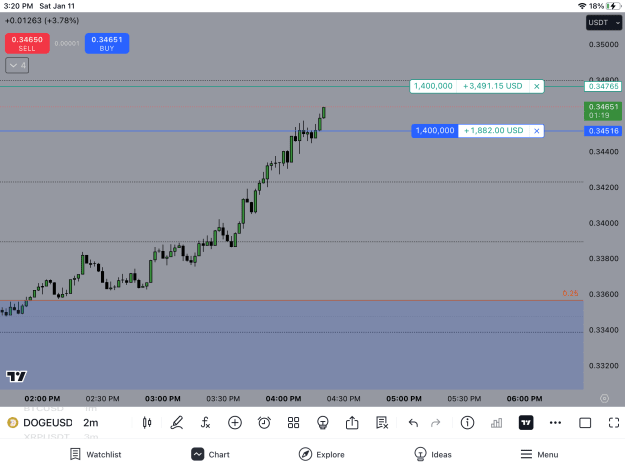The width and height of the screenshot is (625, 469).
Task: Buy at 0.34651
Action: coord(107,43)
